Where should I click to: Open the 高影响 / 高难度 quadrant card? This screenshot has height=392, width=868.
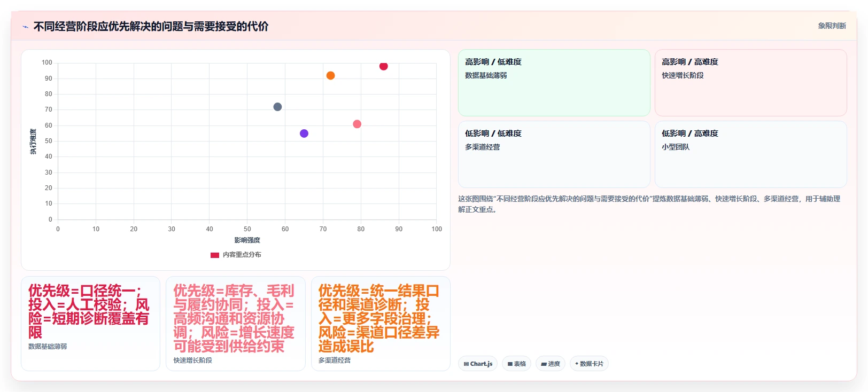click(x=750, y=83)
